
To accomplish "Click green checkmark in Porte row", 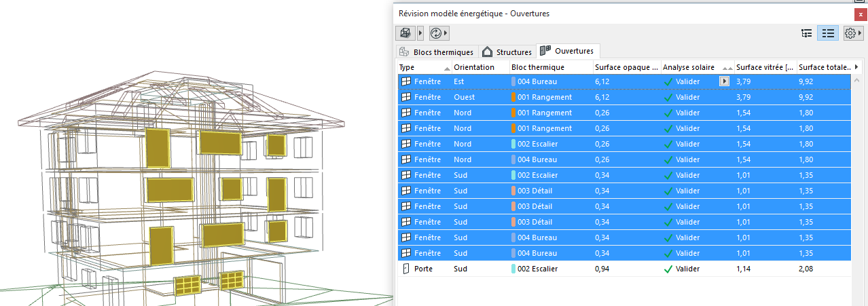I will pyautogui.click(x=668, y=269).
